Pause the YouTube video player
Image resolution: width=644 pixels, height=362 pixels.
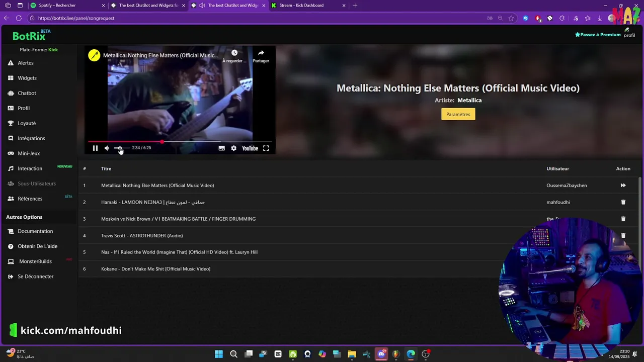(95, 148)
